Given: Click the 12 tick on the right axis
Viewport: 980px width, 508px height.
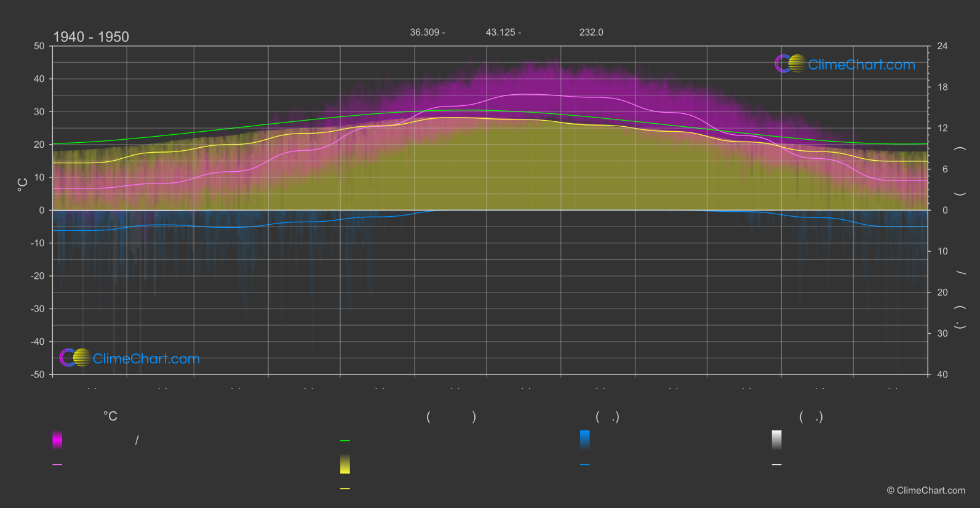Looking at the screenshot, I should tap(942, 128).
